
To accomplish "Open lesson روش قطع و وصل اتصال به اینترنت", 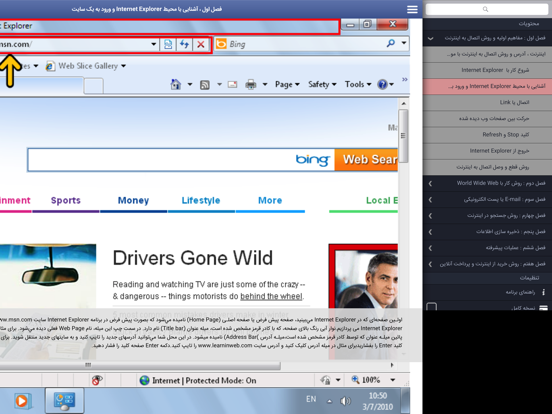I will click(x=488, y=167).
